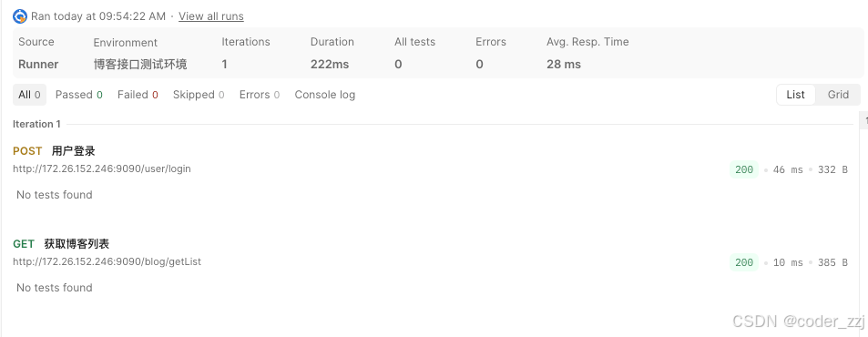Viewport: 868px width, 337px height.
Task: Switch to Grid view
Action: click(838, 95)
